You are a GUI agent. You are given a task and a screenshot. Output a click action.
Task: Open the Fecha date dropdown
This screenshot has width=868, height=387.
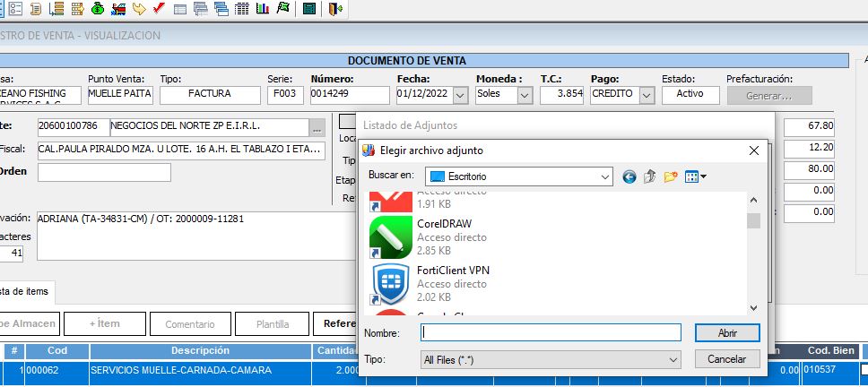[460, 94]
